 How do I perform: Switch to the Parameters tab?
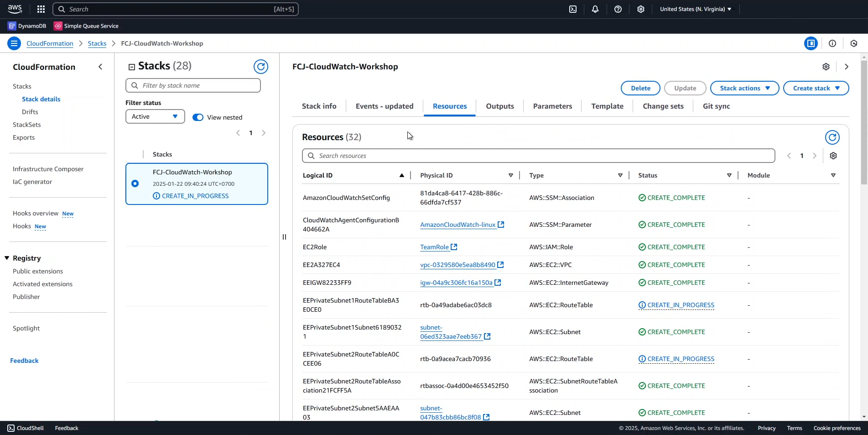tap(552, 106)
